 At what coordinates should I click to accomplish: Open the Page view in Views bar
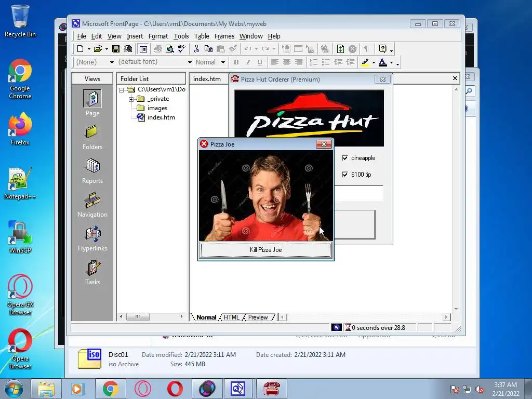click(92, 103)
